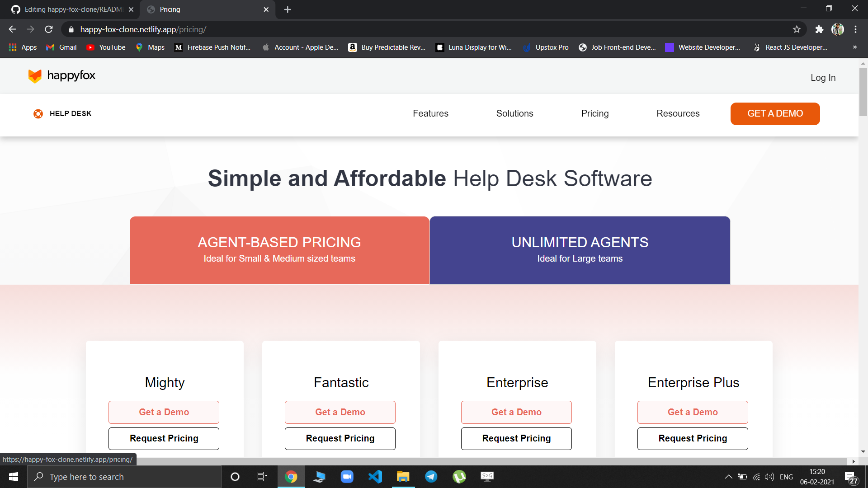Open the React JS Developer bookmark
The width and height of the screenshot is (868, 488).
(x=790, y=47)
